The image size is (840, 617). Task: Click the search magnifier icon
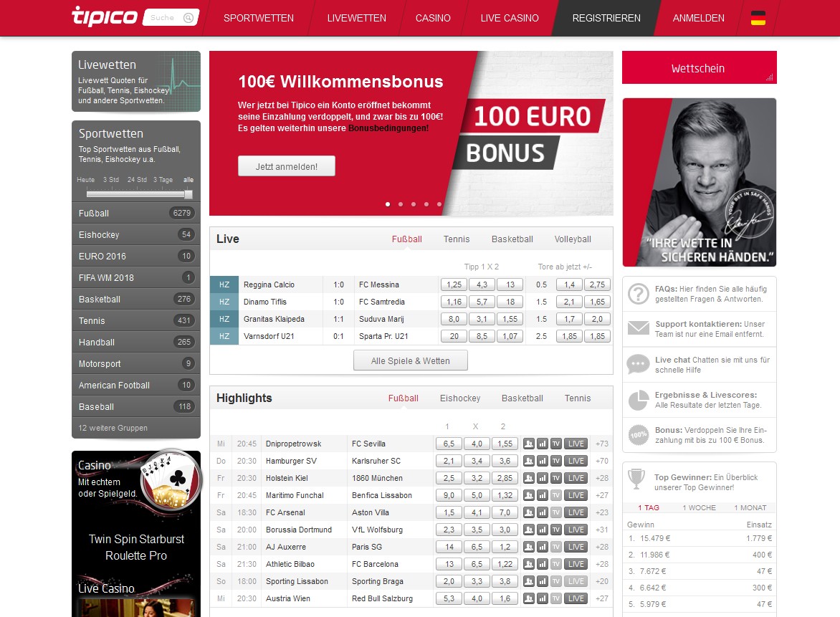tap(188, 18)
